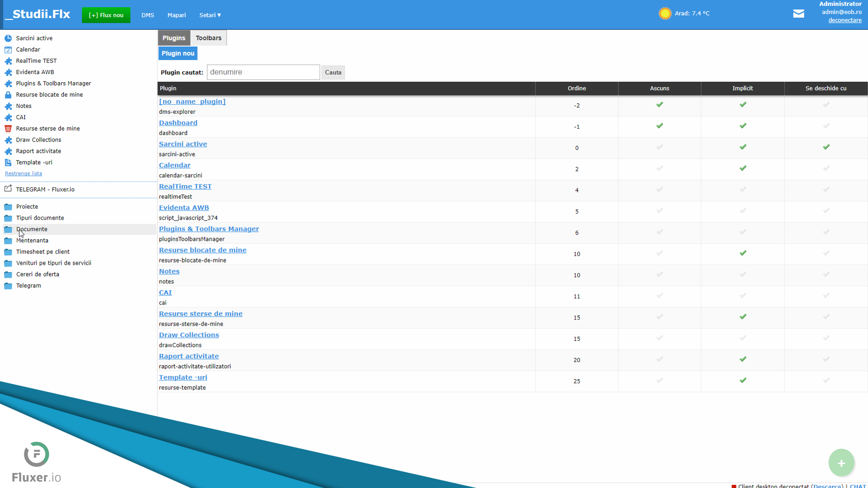Screen dimensions: 868x488
Task: Click the Template -uri document icon
Action: (x=8, y=163)
